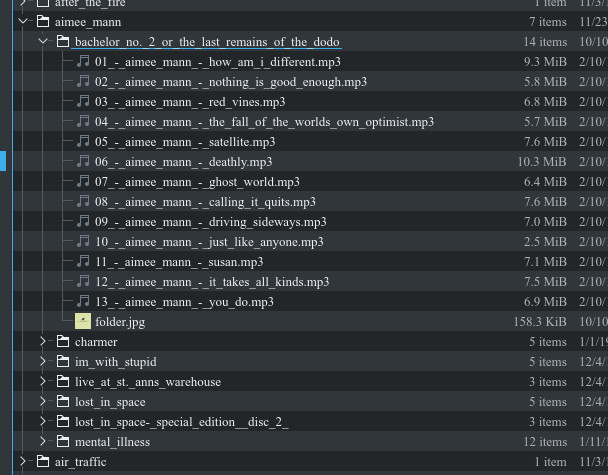Select lost_in_space-_special_edition__disc_2_ folder name
The width and height of the screenshot is (608, 475).
coord(182,422)
